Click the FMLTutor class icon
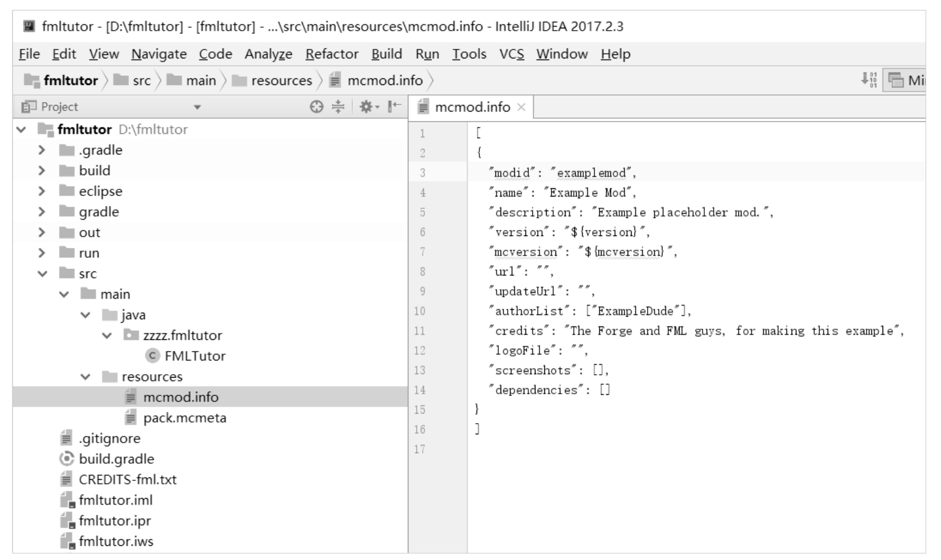The height and width of the screenshot is (560, 941). point(152,356)
